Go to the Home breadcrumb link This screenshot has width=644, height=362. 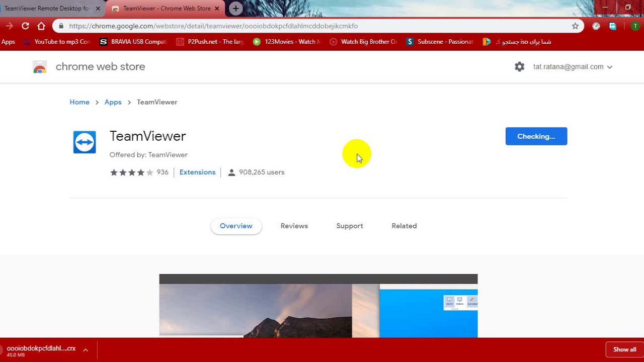point(79,102)
